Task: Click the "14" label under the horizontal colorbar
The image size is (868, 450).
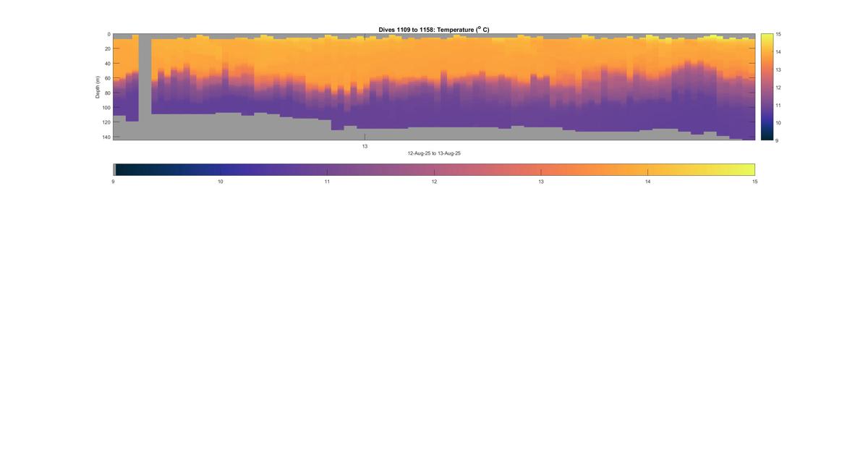Action: [x=648, y=182]
